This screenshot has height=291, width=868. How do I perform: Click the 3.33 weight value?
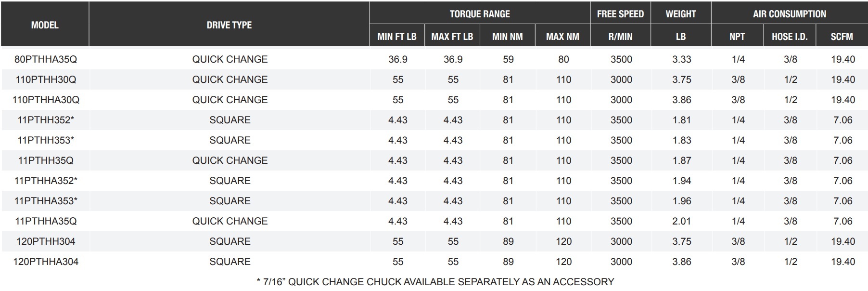(x=681, y=59)
